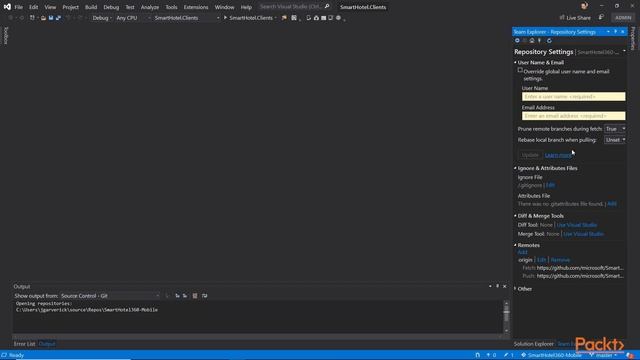
Task: Click pending changes pencil in status bar
Action: (x=509, y=355)
